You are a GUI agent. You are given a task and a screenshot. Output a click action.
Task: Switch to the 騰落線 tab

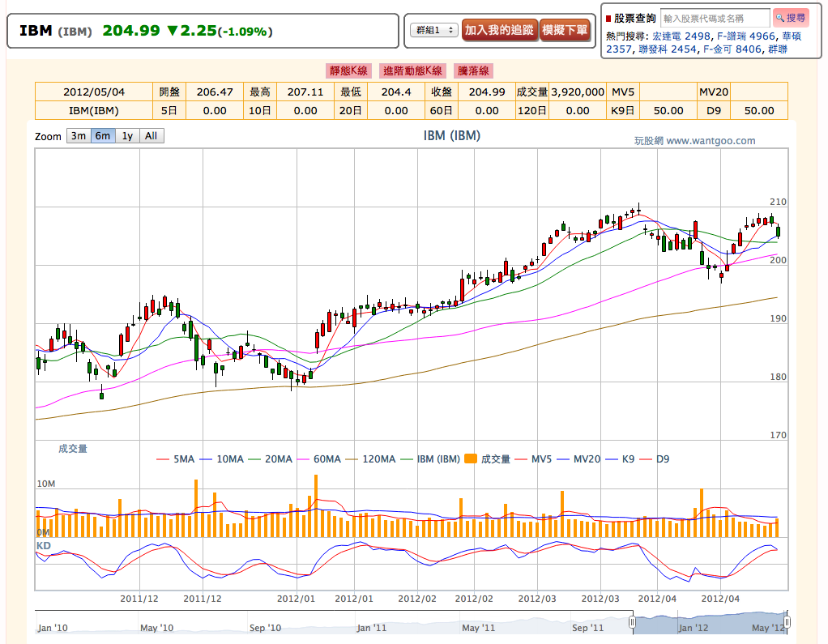coord(473,70)
